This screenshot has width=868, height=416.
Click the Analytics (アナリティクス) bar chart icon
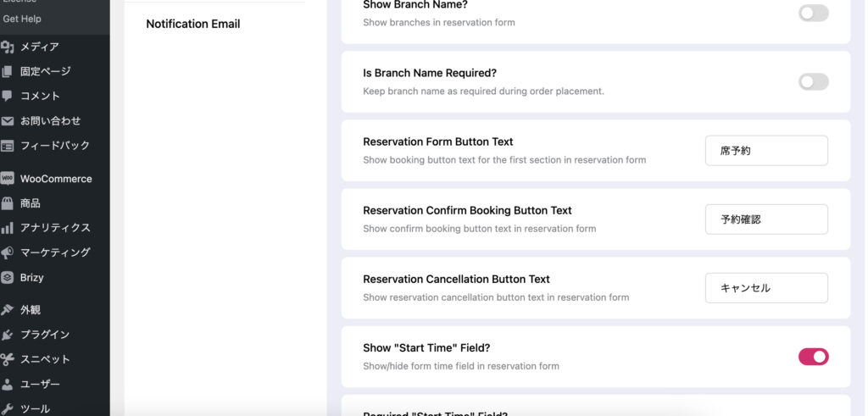tap(8, 228)
